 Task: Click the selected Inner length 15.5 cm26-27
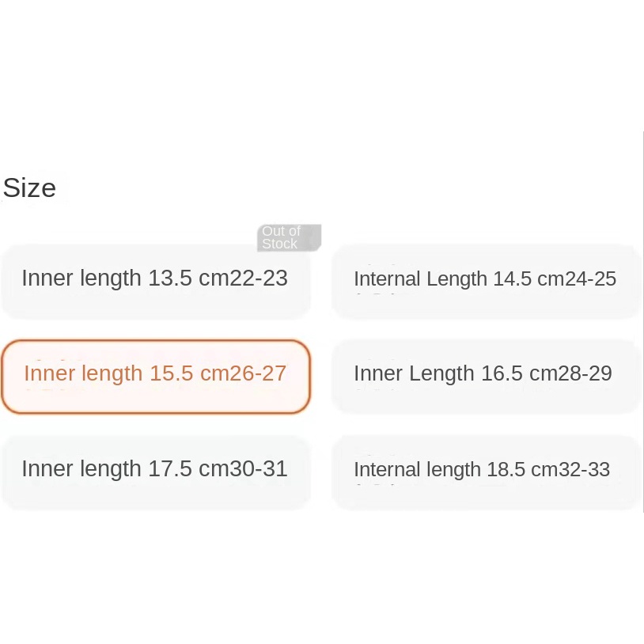pos(155,375)
